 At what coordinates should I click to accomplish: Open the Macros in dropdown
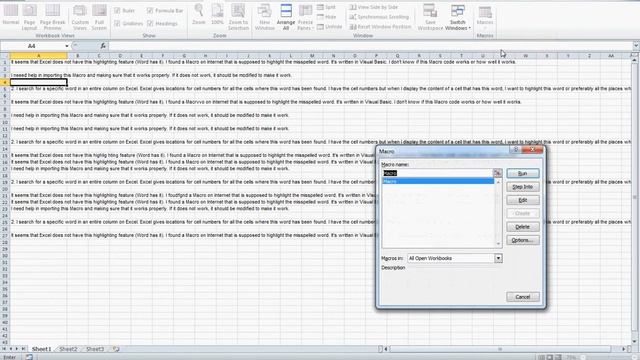[498, 258]
